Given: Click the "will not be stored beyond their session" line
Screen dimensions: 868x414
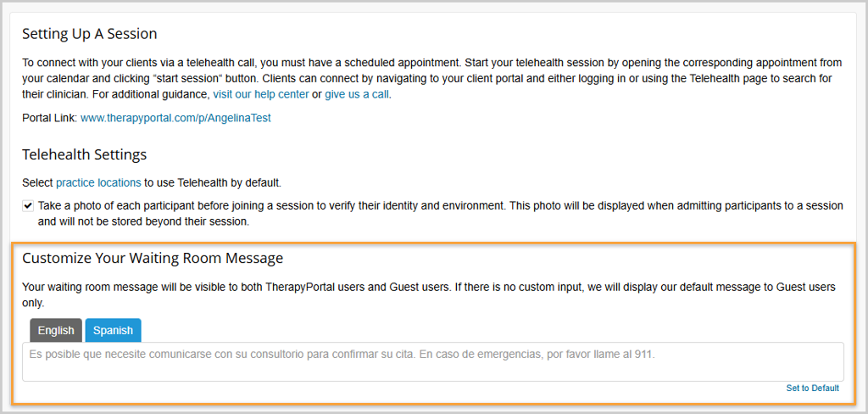Looking at the screenshot, I should 143,221.
